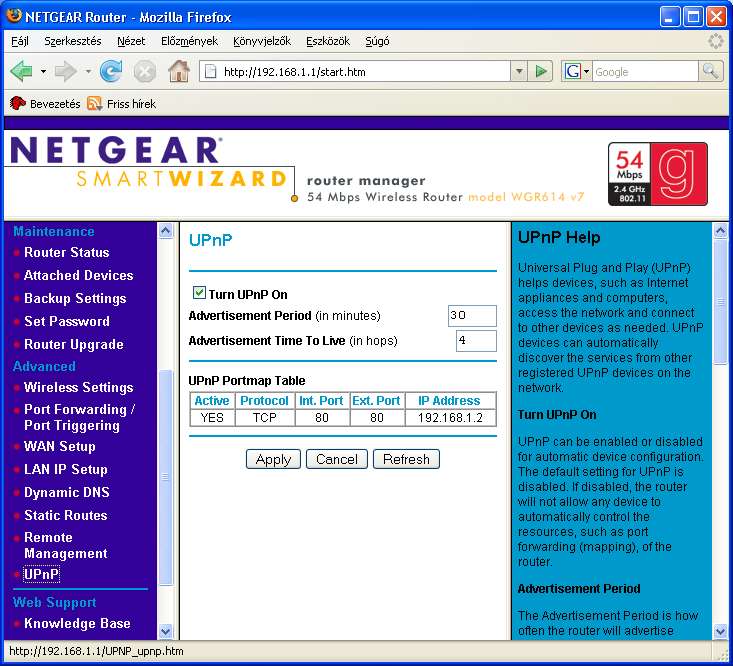Click the Advertisement Period minutes field
Viewport: 733px width, 666px height.
(472, 316)
